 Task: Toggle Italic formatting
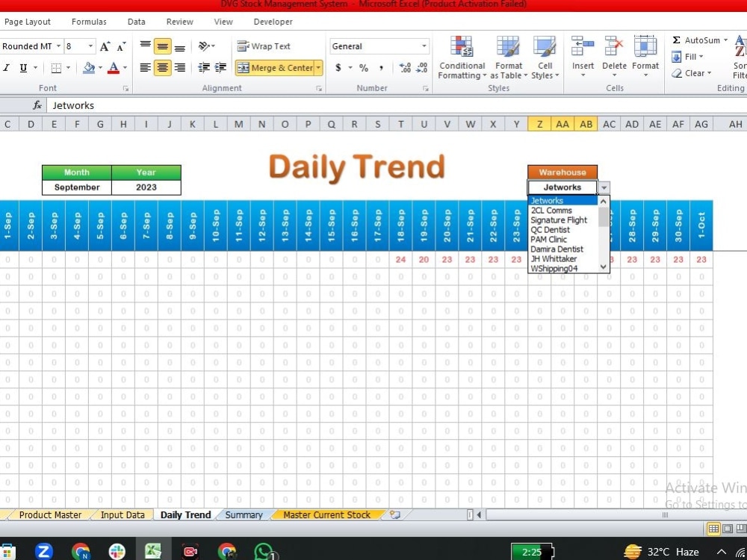point(7,67)
